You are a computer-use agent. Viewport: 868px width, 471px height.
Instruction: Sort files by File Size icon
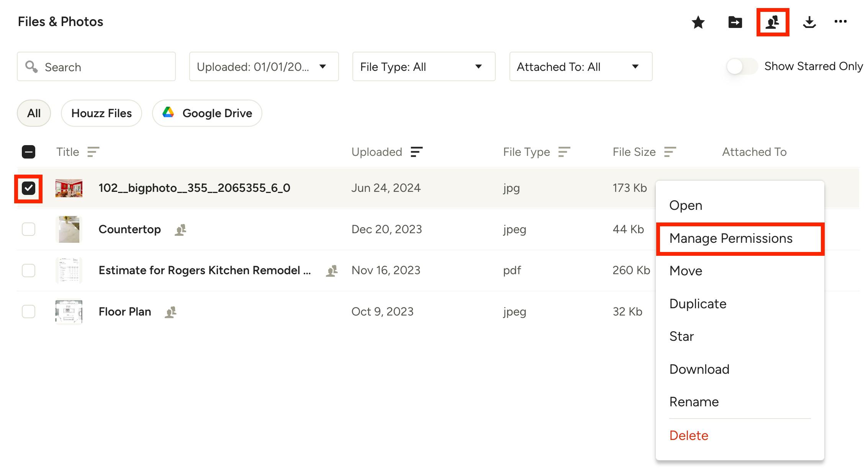670,152
